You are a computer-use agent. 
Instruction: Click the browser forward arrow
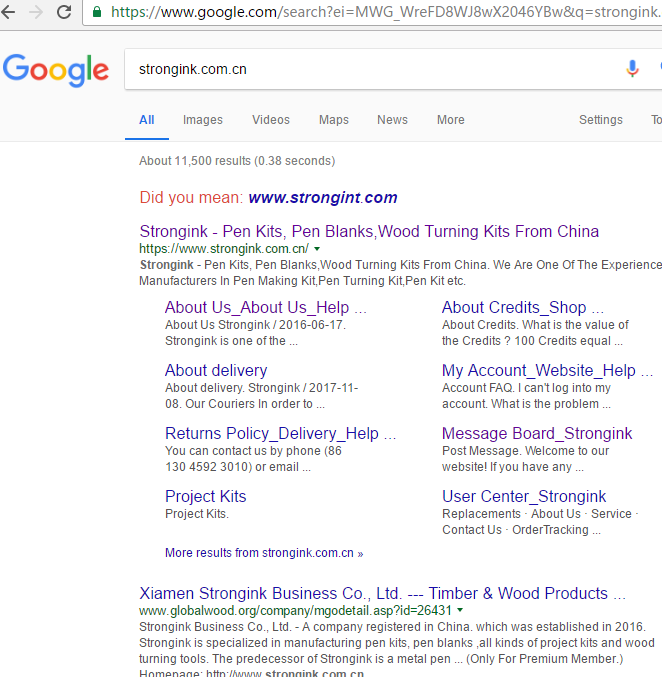click(x=36, y=12)
